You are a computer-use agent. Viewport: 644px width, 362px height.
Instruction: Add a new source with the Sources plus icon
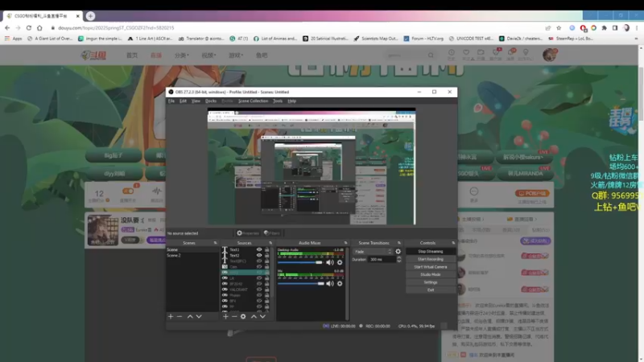(x=225, y=316)
